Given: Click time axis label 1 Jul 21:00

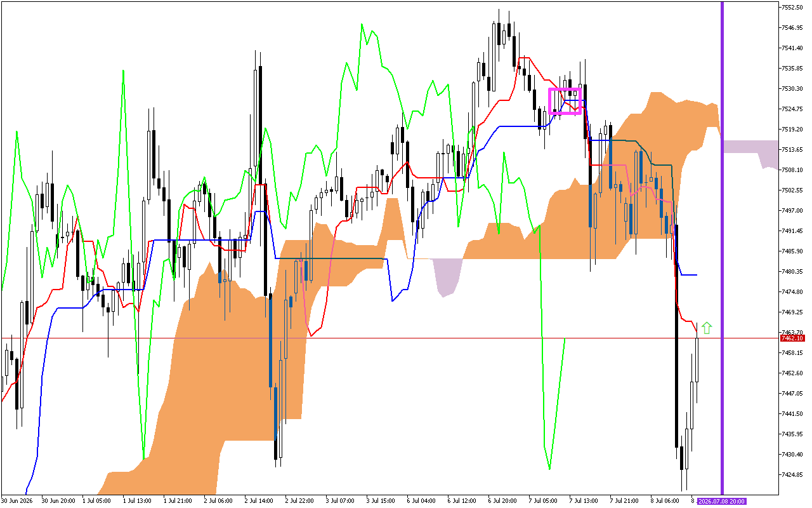Looking at the screenshot, I should tap(179, 501).
